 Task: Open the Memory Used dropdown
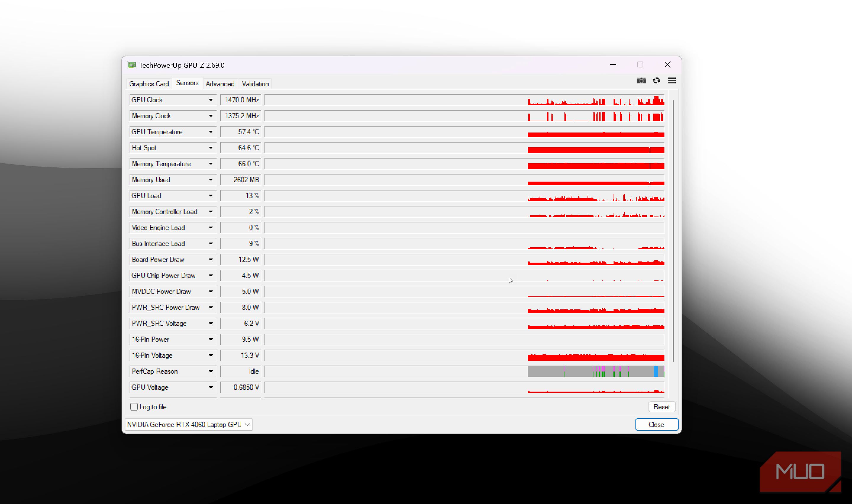tap(211, 180)
